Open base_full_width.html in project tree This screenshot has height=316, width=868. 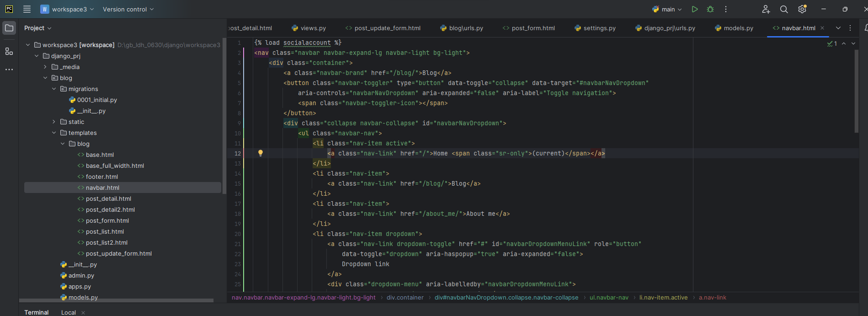point(111,166)
